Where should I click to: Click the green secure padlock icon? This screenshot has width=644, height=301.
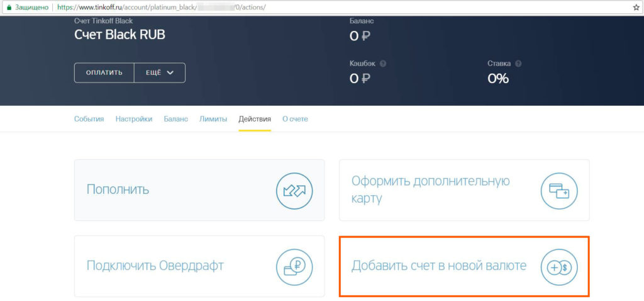(9, 8)
